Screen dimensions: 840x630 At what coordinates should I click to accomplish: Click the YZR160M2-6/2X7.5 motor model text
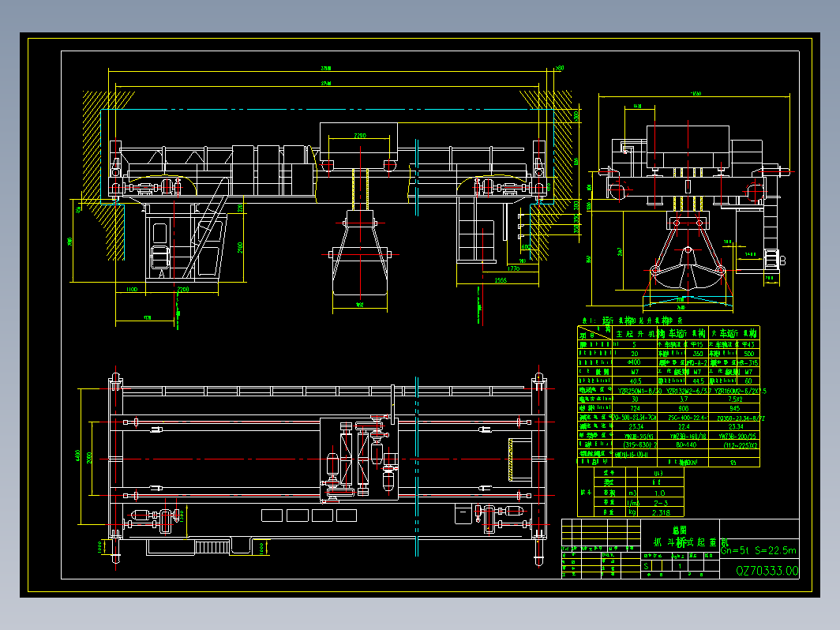coord(741,391)
